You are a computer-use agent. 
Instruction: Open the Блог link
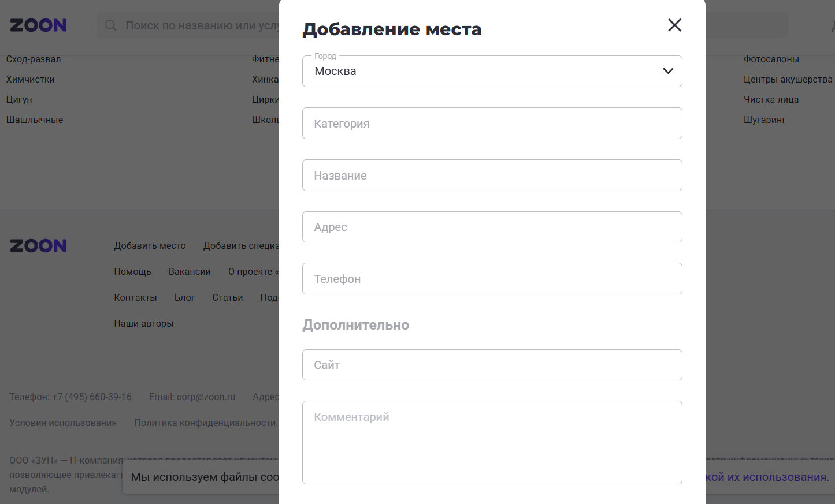184,297
